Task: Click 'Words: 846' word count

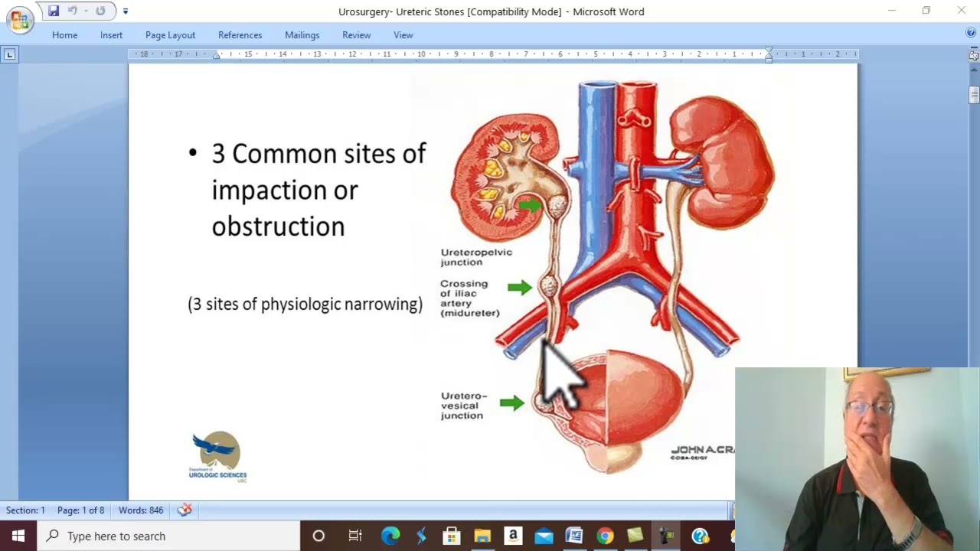Action: click(141, 510)
